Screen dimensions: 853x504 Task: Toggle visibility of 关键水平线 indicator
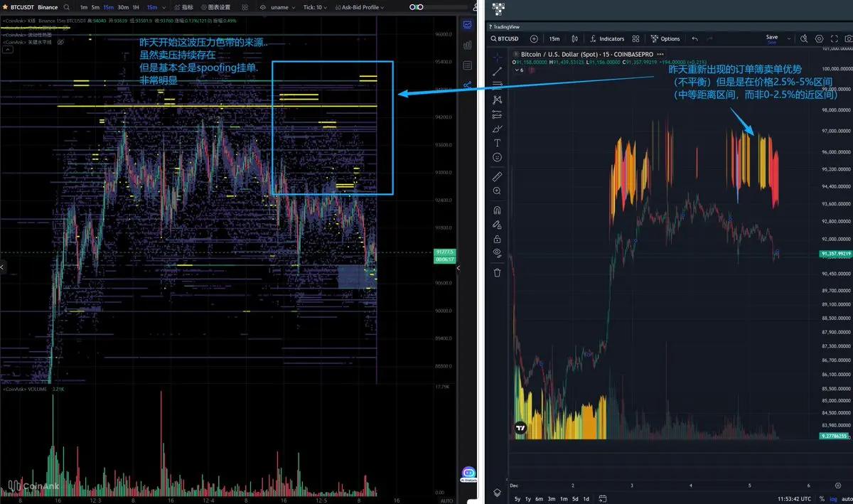(x=60, y=42)
